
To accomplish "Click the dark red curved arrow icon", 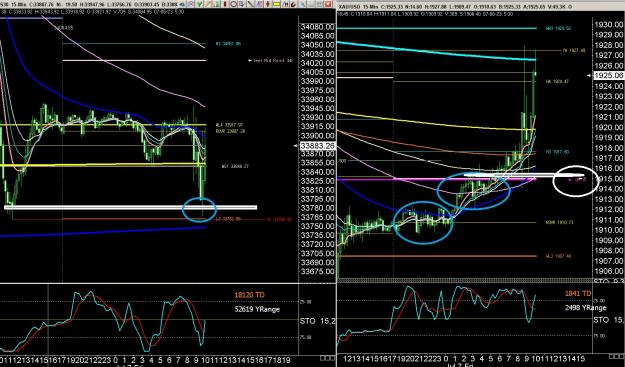I will click(293, 4).
